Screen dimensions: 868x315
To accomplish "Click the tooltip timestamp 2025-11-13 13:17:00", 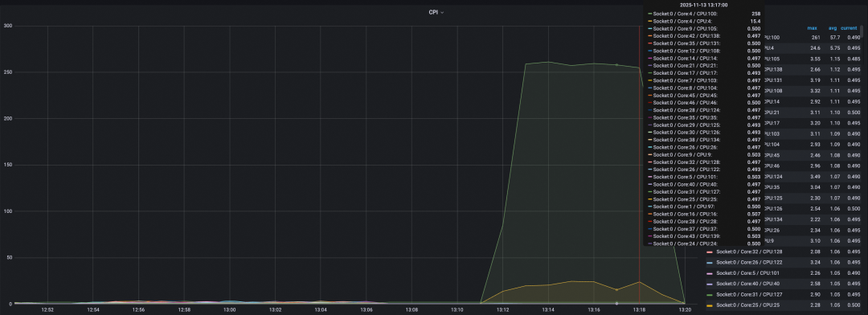I will 703,5.
